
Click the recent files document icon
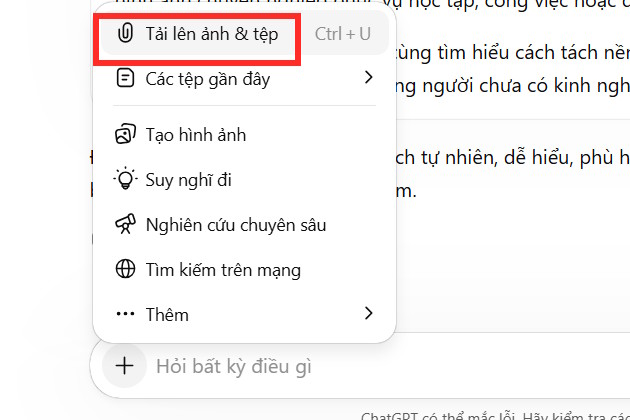125,78
